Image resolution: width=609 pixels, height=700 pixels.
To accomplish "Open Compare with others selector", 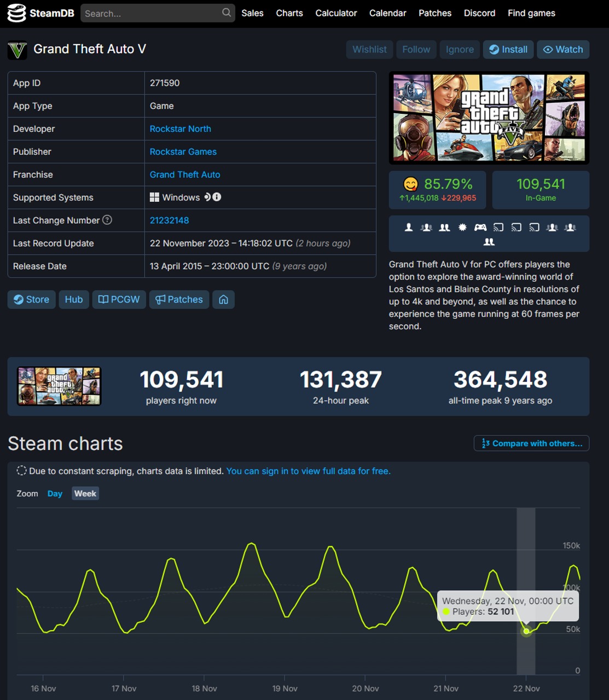I will click(x=531, y=444).
